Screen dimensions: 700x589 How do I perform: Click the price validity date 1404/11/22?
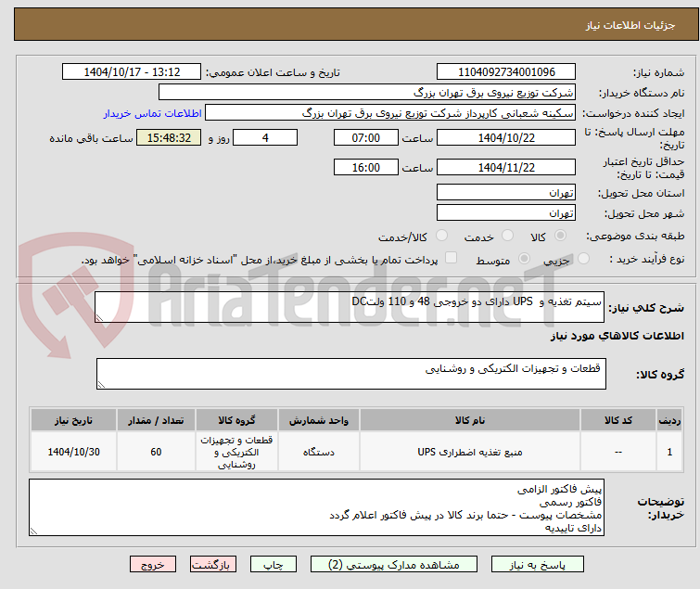506,168
